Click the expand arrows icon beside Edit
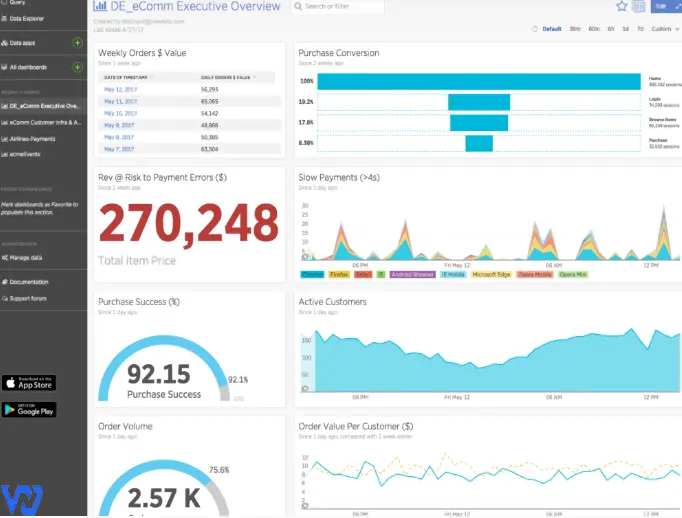This screenshot has width=682, height=518. coord(677,6)
